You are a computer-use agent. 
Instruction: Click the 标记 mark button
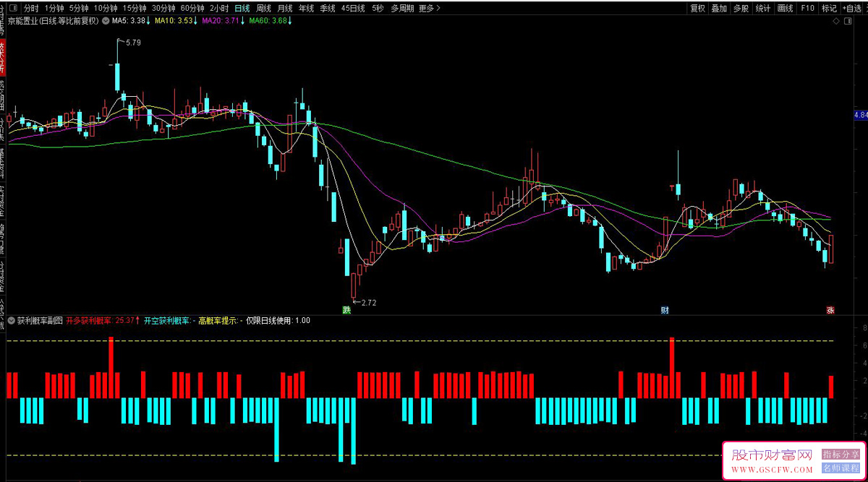(829, 9)
